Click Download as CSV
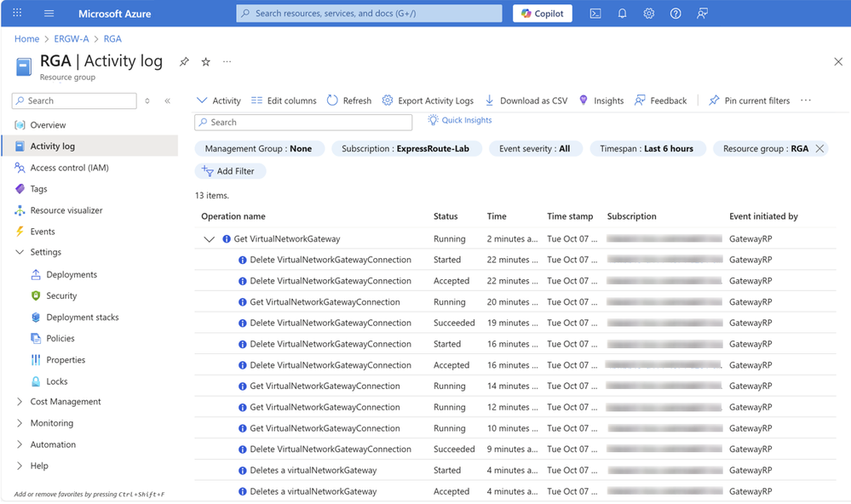This screenshot has width=851, height=504. pos(526,100)
